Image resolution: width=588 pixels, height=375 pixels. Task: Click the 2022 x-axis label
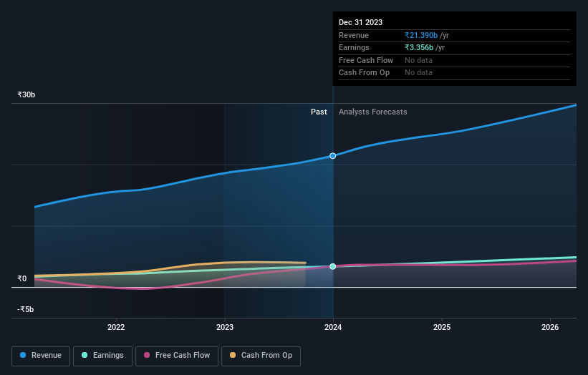tap(116, 327)
